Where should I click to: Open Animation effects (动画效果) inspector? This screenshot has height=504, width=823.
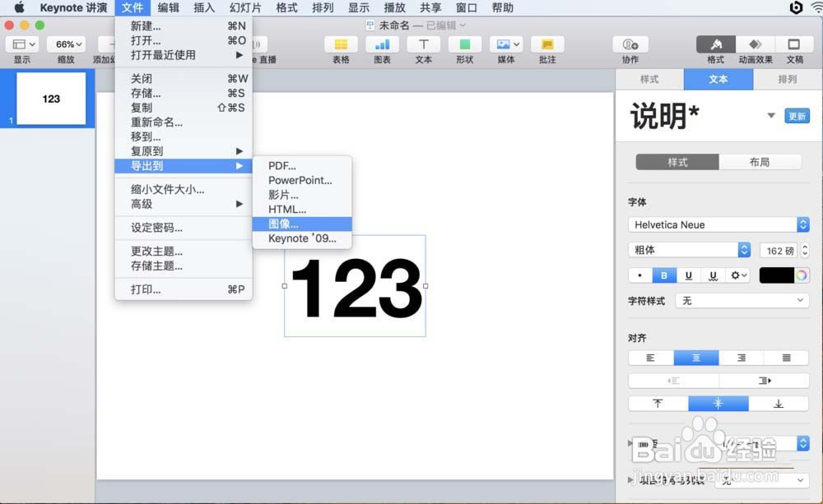tap(756, 44)
